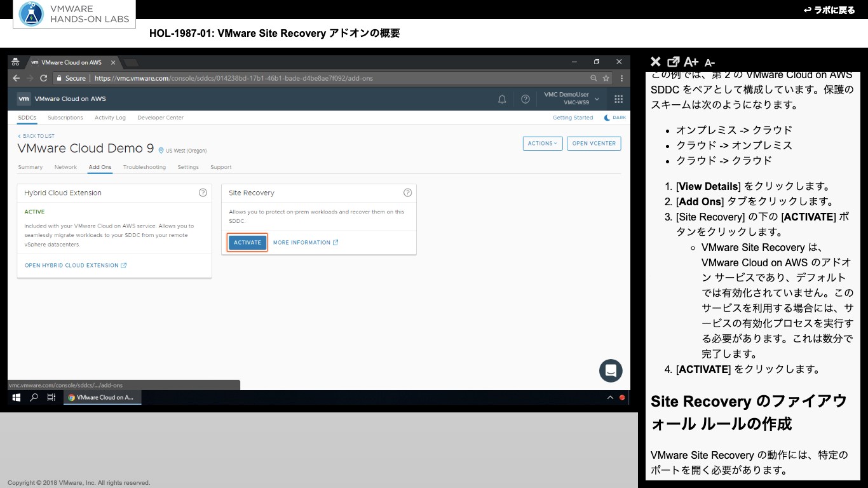Click OPEN HYBRID CLOUD EXTENSION link

[x=76, y=266]
